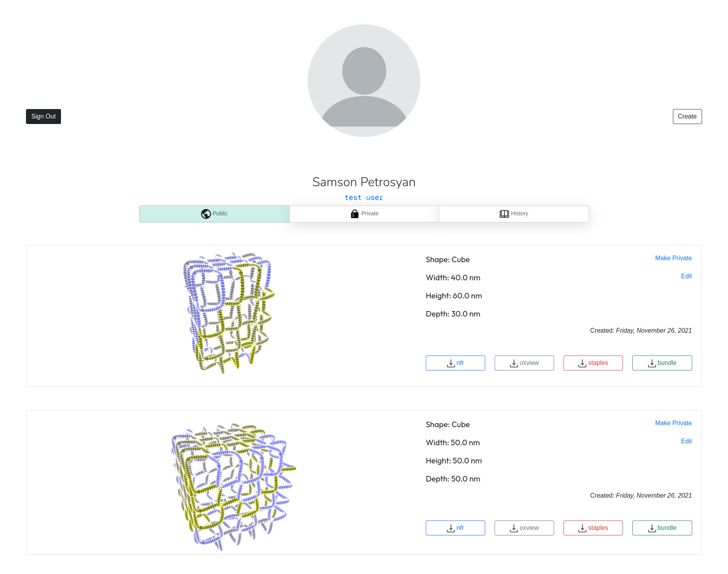This screenshot has width=728, height=574.
Task: Edit the 40.0 nm width cube
Action: point(686,276)
